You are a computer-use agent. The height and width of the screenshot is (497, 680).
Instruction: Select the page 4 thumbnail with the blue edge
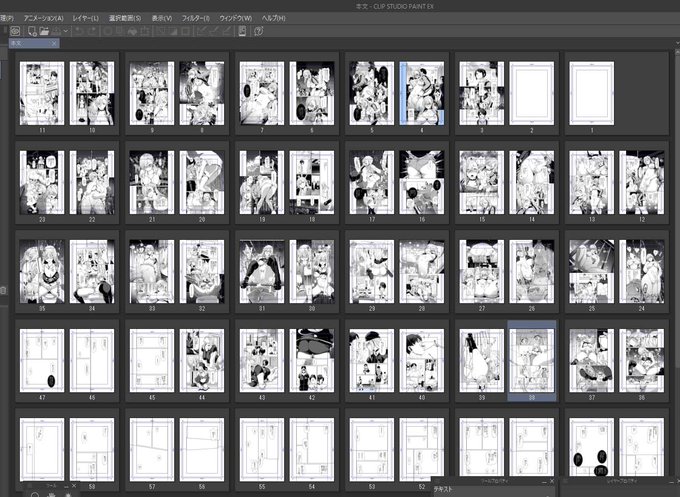click(422, 93)
